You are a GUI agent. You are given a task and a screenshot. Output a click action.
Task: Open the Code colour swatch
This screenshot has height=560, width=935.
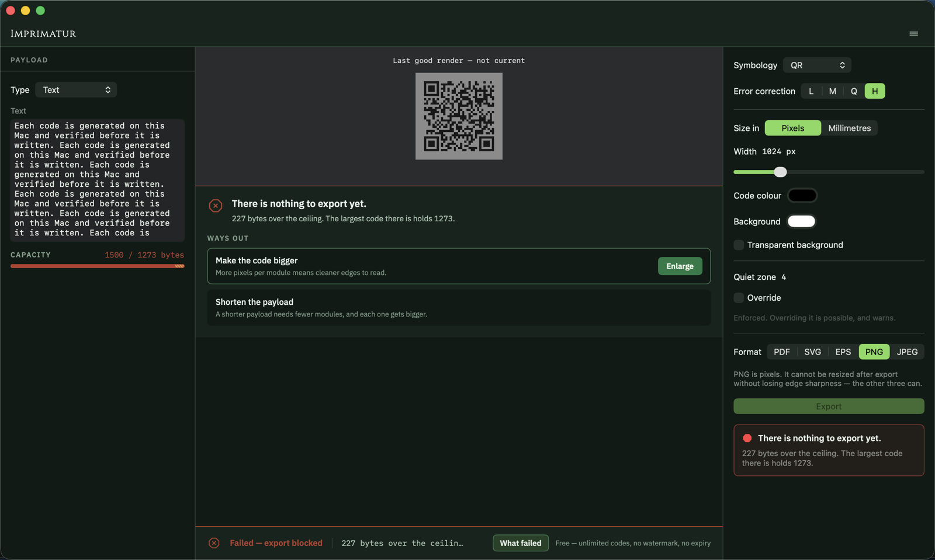[x=802, y=196]
